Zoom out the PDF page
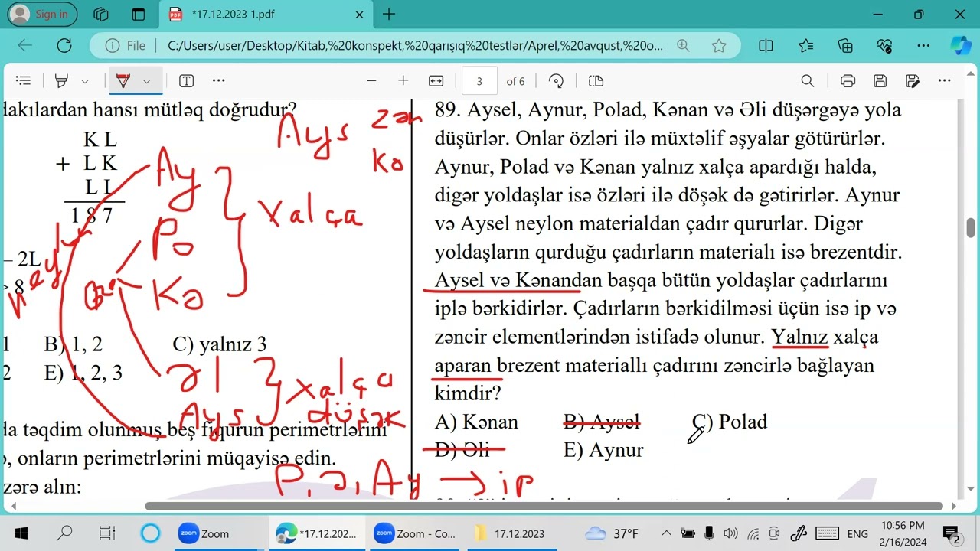Screen dimensions: 980x551 pos(372,81)
